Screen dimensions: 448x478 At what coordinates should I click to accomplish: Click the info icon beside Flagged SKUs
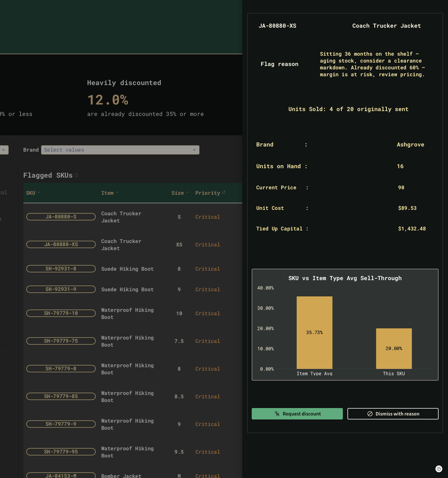coord(76,175)
